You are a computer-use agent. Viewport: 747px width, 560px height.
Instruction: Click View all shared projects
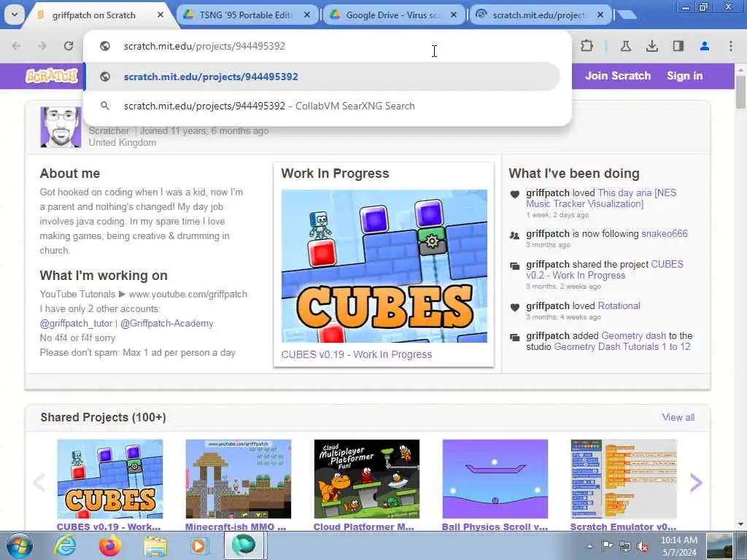[x=678, y=417]
